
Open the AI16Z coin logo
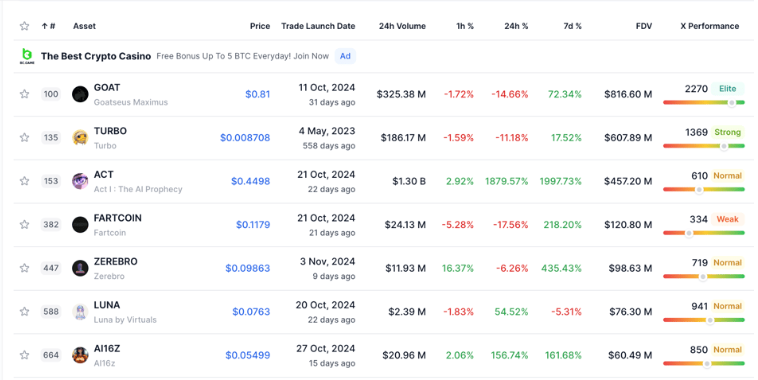pos(80,355)
